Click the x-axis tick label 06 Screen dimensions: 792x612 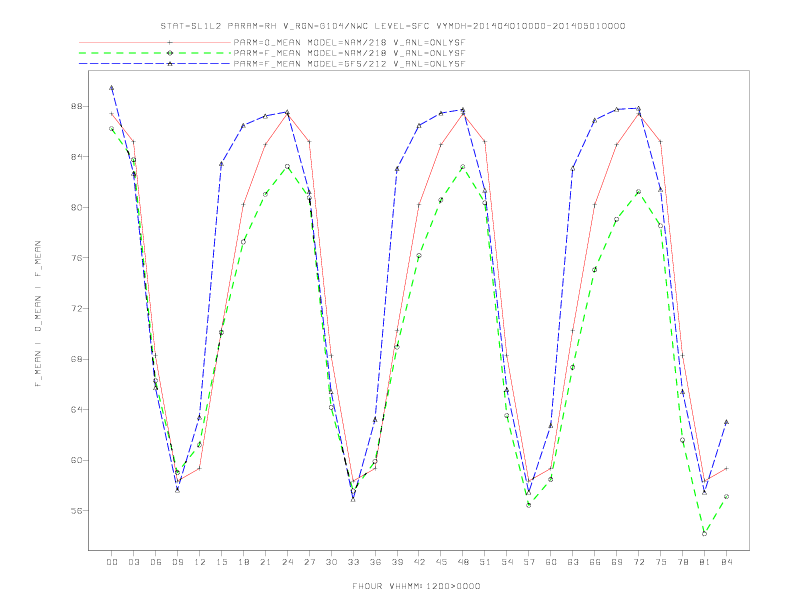click(x=156, y=562)
